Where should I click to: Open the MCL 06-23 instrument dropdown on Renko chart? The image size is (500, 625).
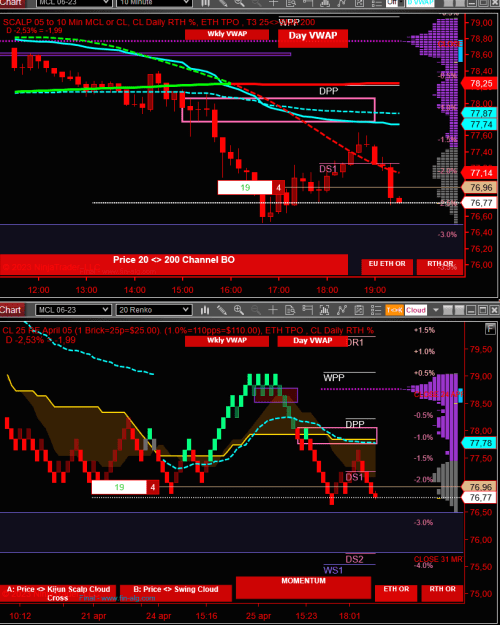(x=73, y=310)
